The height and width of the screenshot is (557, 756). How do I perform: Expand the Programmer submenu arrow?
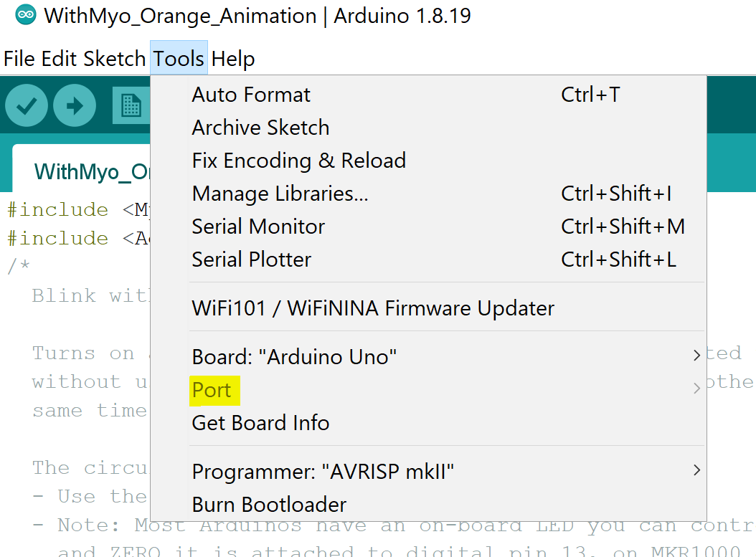click(696, 471)
